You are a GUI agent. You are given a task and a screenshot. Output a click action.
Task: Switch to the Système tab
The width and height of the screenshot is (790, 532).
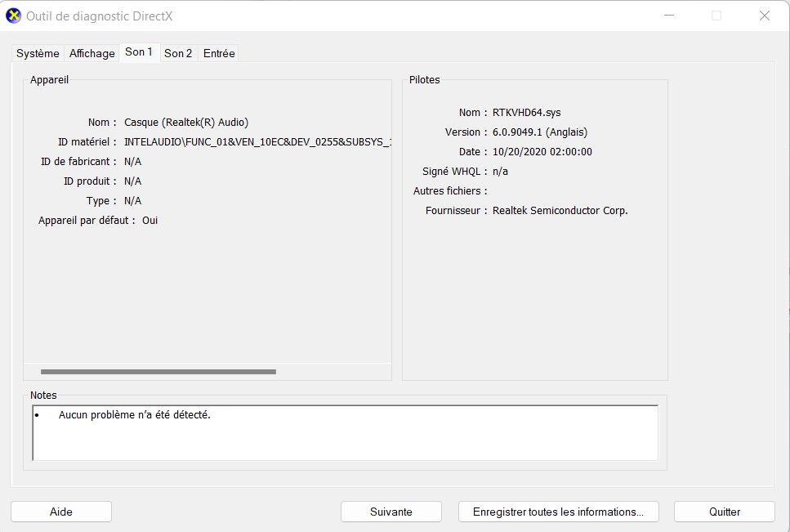point(38,53)
